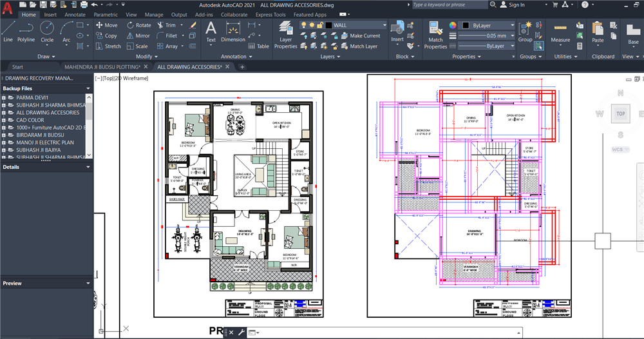
Task: Select the Measure utility
Action: coord(560,32)
